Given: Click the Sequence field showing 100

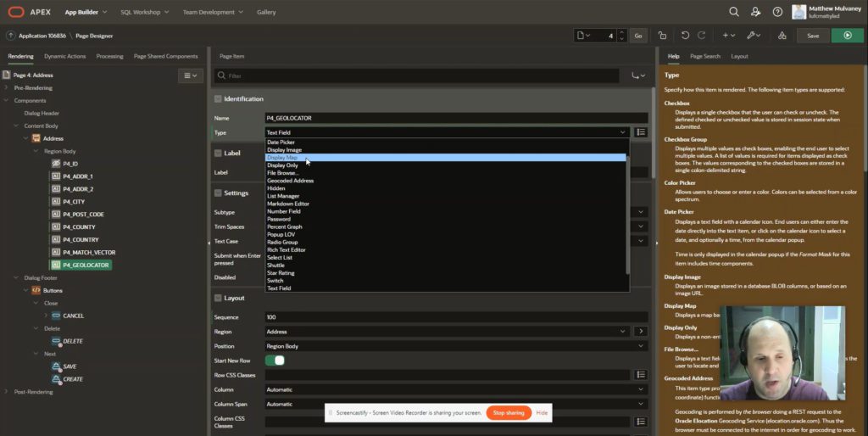Looking at the screenshot, I should pyautogui.click(x=457, y=317).
